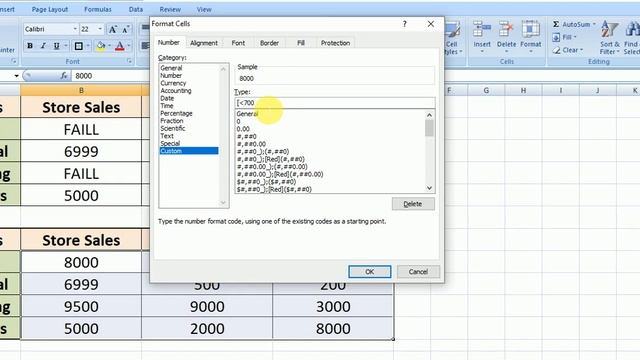
Task: Choose the #,##0.00 format code
Action: tap(251, 144)
